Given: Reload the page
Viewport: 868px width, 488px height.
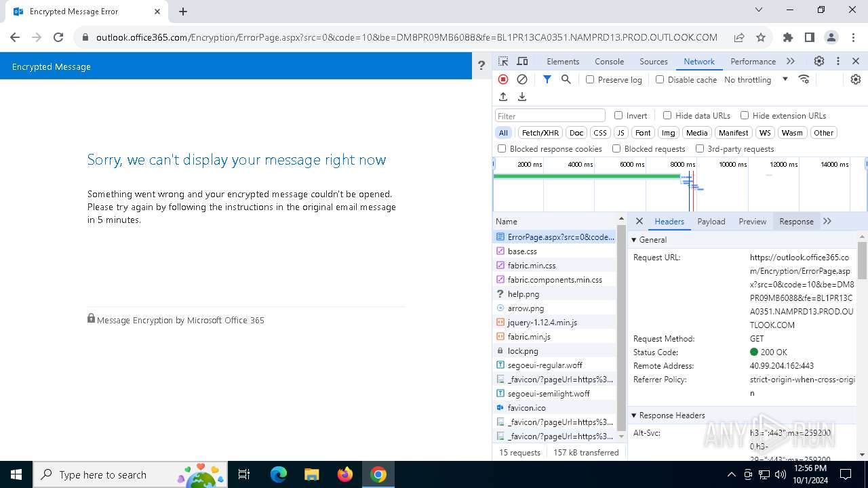Looking at the screenshot, I should [x=58, y=37].
